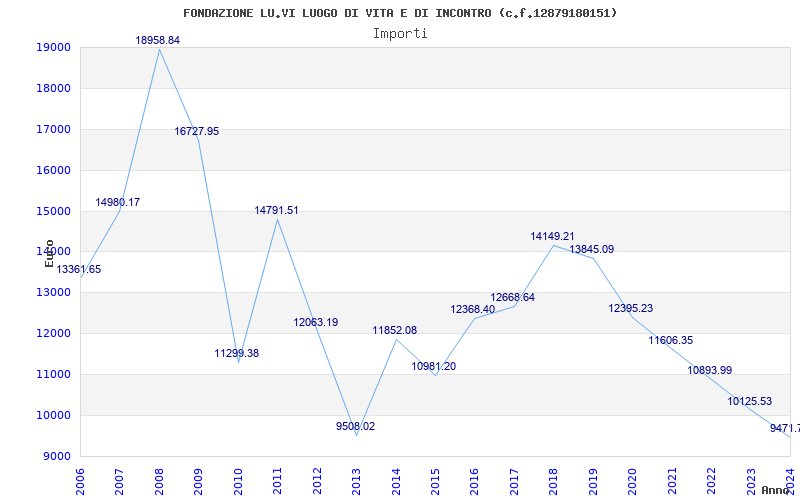Click the data label 11852.08
The width and height of the screenshot is (800, 500).
tap(395, 331)
